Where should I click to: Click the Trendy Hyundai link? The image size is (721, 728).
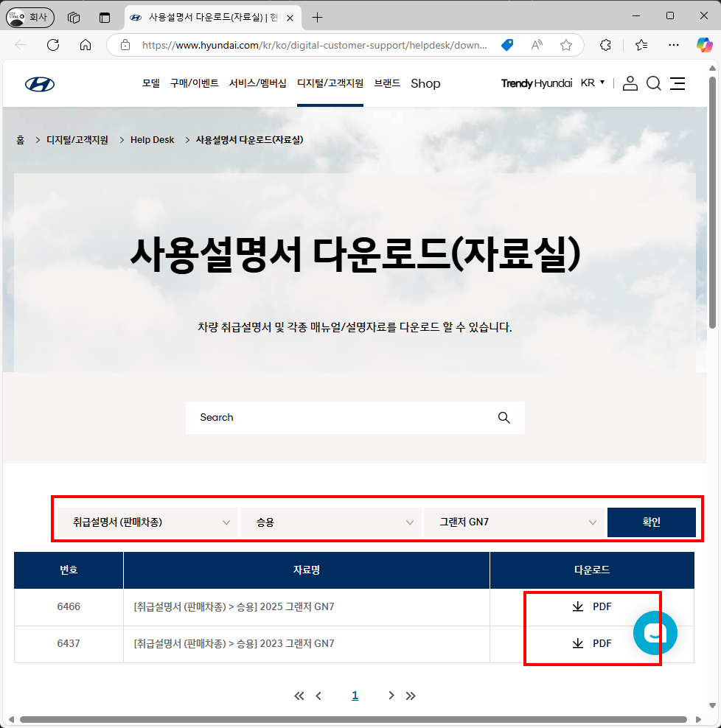[x=537, y=83]
